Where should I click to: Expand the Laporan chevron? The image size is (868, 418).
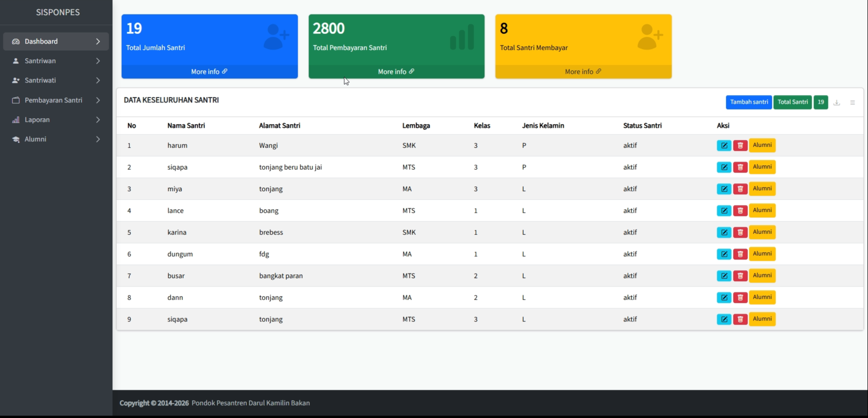point(98,120)
